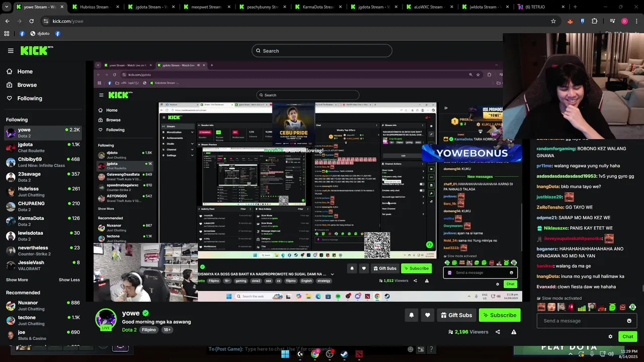This screenshot has height=362, width=644.
Task: Click the Dota chat question mark help icon
Action: click(x=431, y=349)
